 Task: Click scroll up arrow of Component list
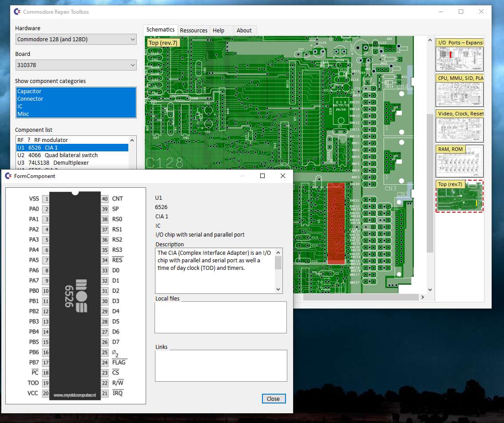(132, 140)
